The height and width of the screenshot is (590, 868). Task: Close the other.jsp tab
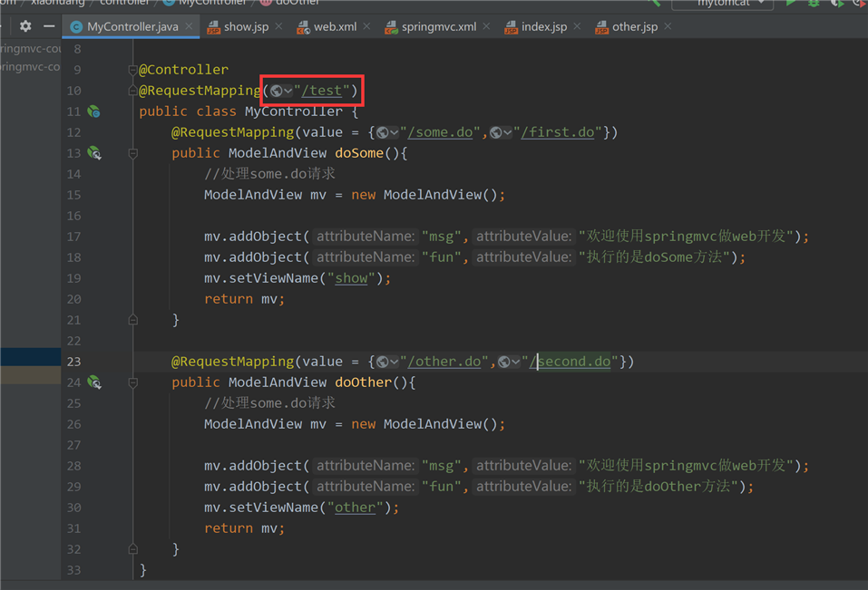(668, 26)
